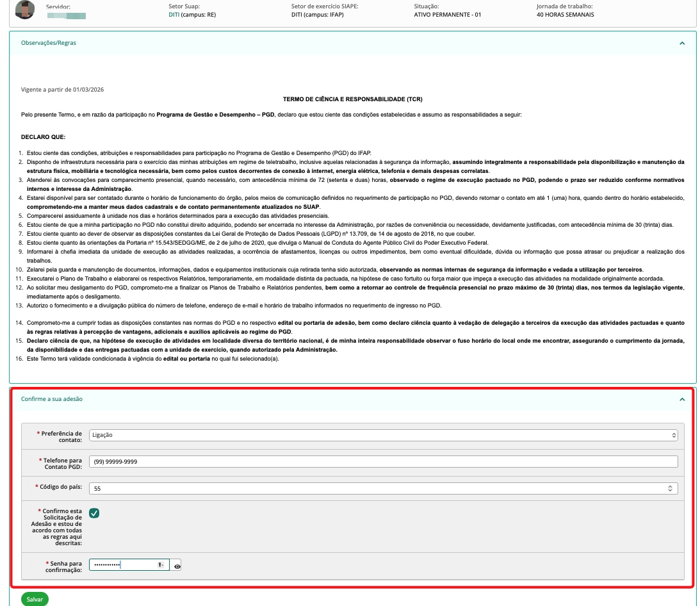Click the password manager key icon
This screenshot has width=700, height=606.
click(x=161, y=565)
